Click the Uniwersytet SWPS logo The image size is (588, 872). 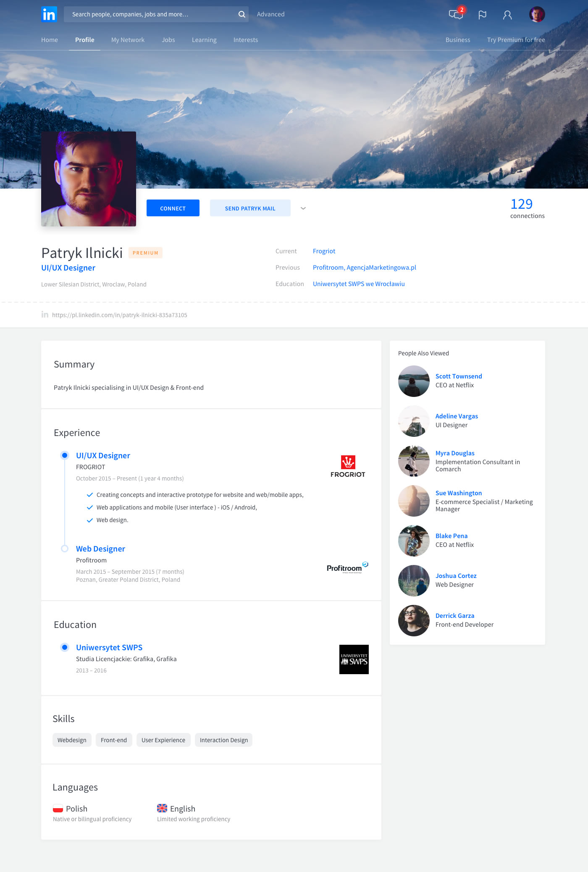(x=354, y=659)
